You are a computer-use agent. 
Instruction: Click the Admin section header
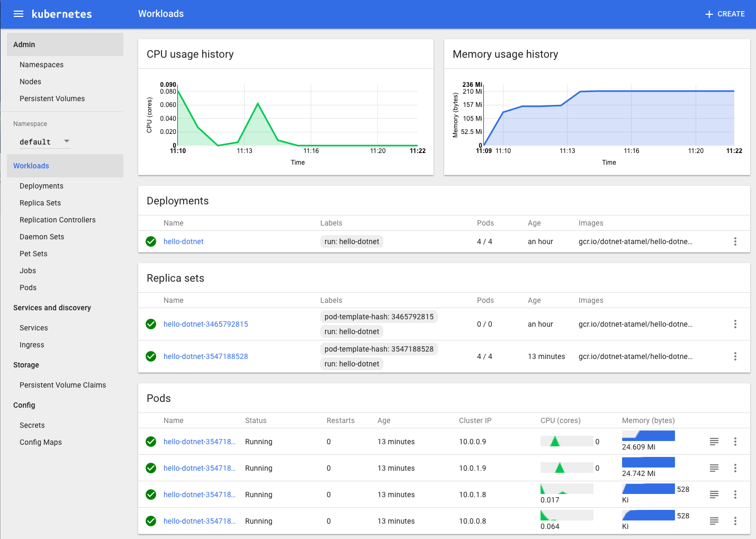pyautogui.click(x=24, y=44)
